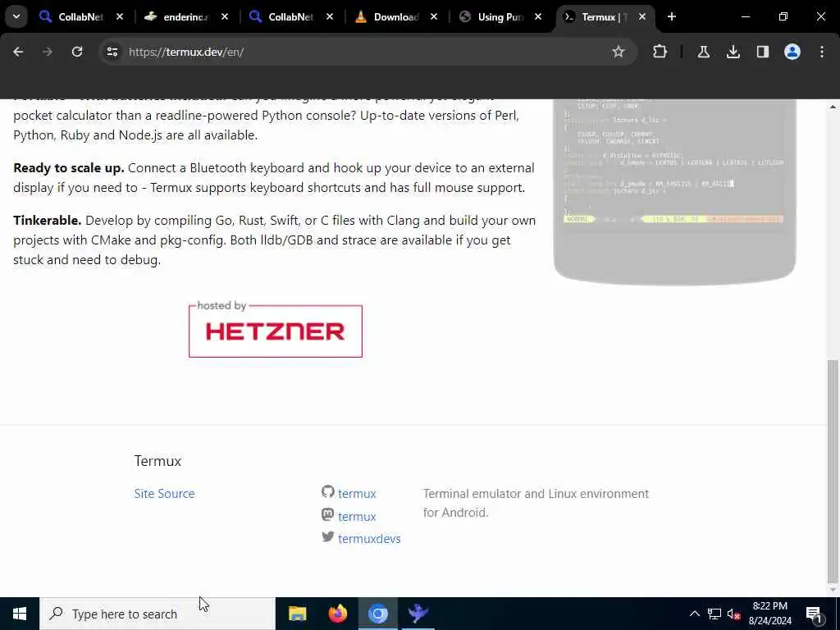Screen dimensions: 840x630
Task: Switch to the first CollabNet tab
Action: point(81,16)
